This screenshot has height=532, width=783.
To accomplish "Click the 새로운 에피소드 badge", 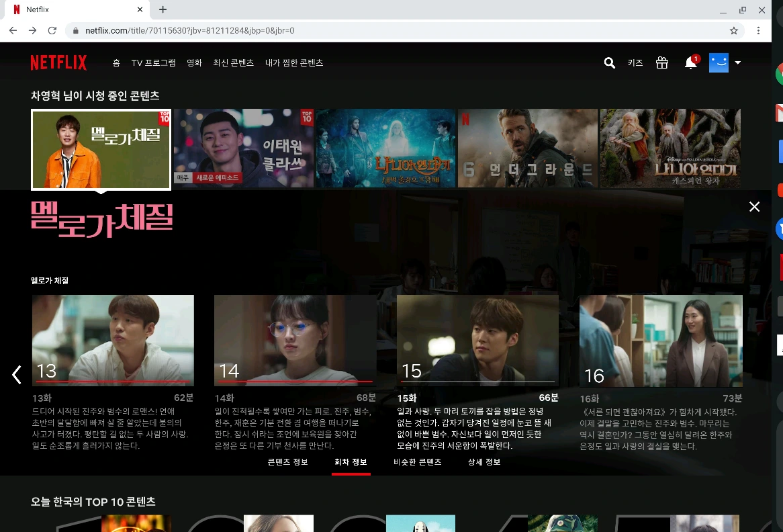I will coord(217,178).
